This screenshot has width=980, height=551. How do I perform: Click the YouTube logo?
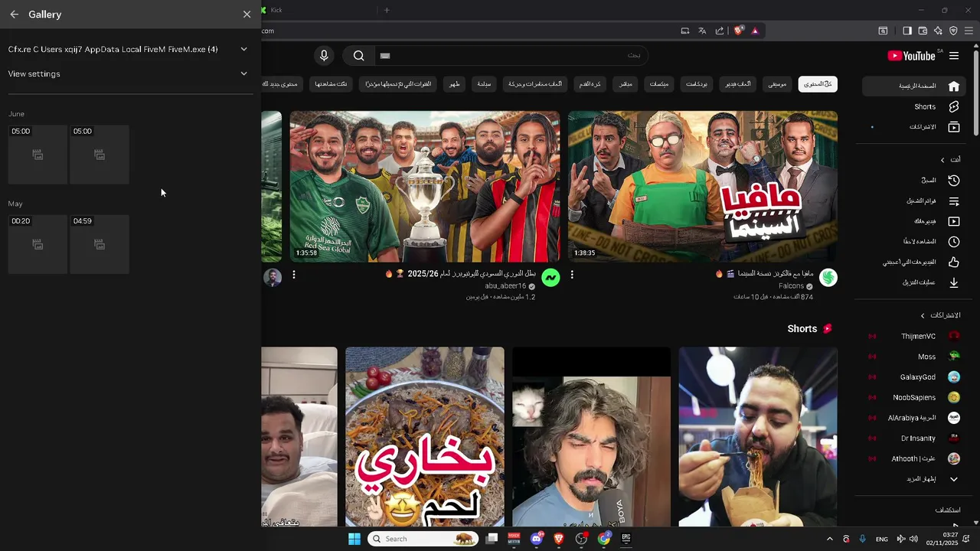point(911,56)
